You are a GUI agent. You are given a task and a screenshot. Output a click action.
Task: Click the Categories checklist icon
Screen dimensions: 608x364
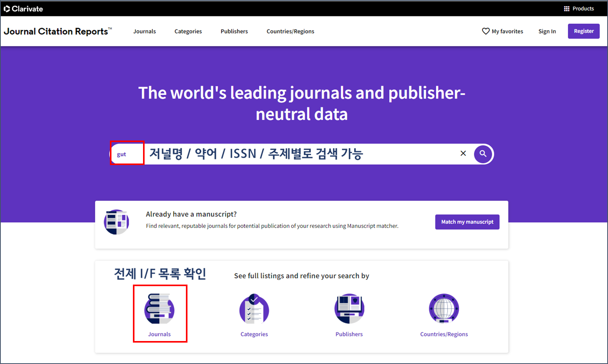254,309
